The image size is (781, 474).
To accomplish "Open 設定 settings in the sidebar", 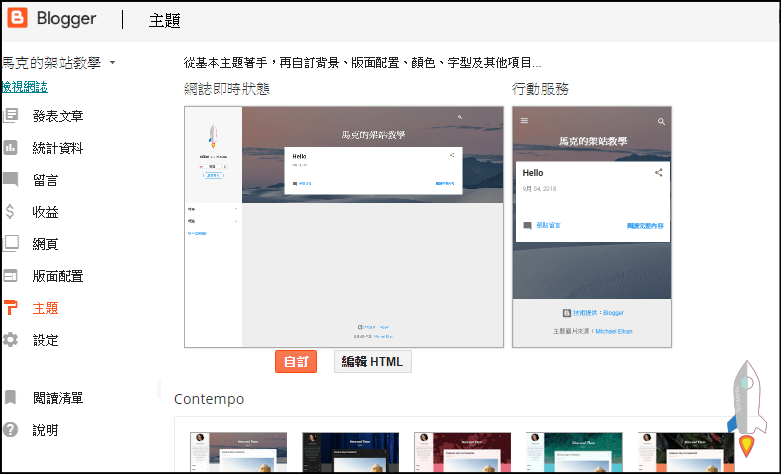I will (x=45, y=340).
